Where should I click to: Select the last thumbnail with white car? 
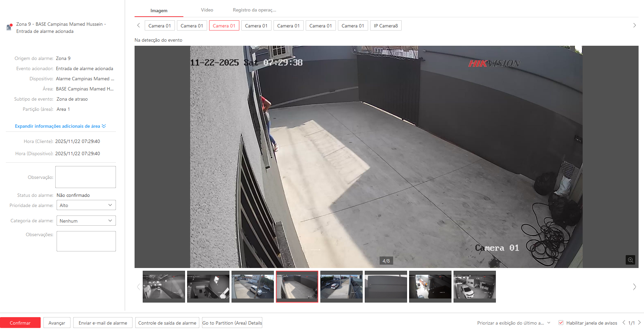point(474,287)
